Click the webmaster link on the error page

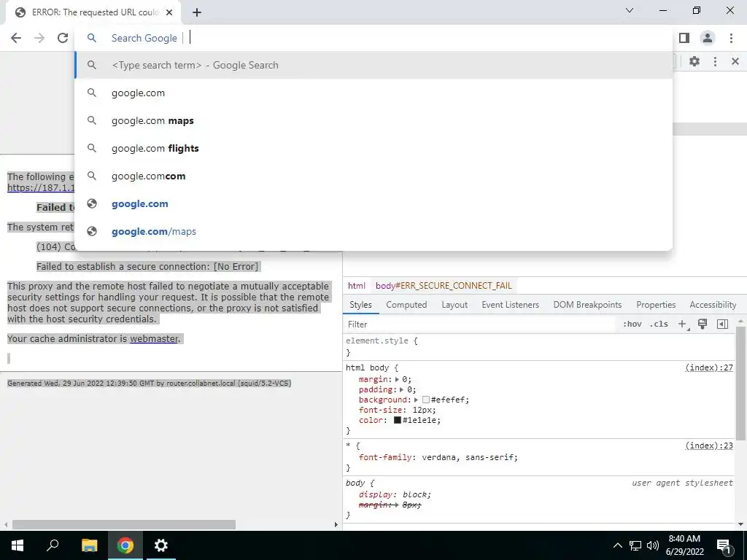pos(154,339)
